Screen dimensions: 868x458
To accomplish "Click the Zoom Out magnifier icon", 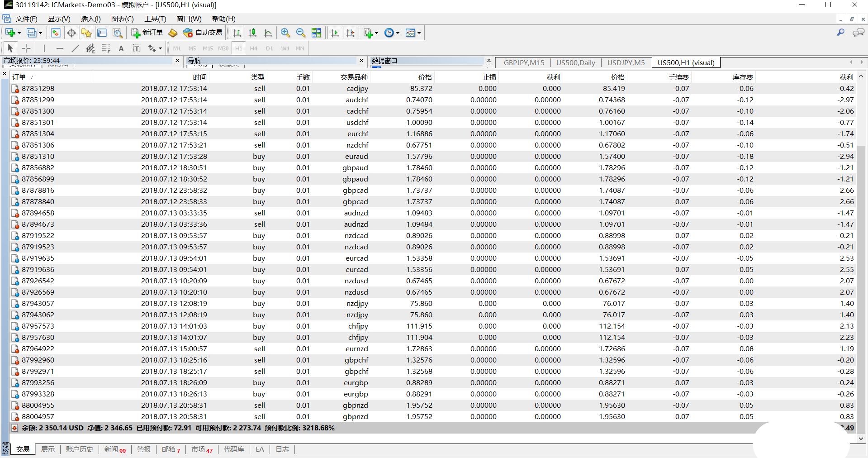I will pos(300,33).
